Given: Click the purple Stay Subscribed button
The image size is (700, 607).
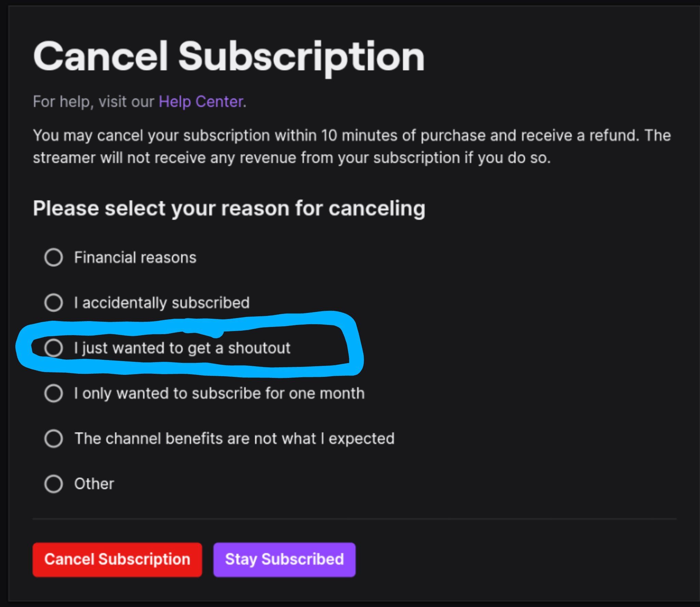Looking at the screenshot, I should pyautogui.click(x=284, y=559).
